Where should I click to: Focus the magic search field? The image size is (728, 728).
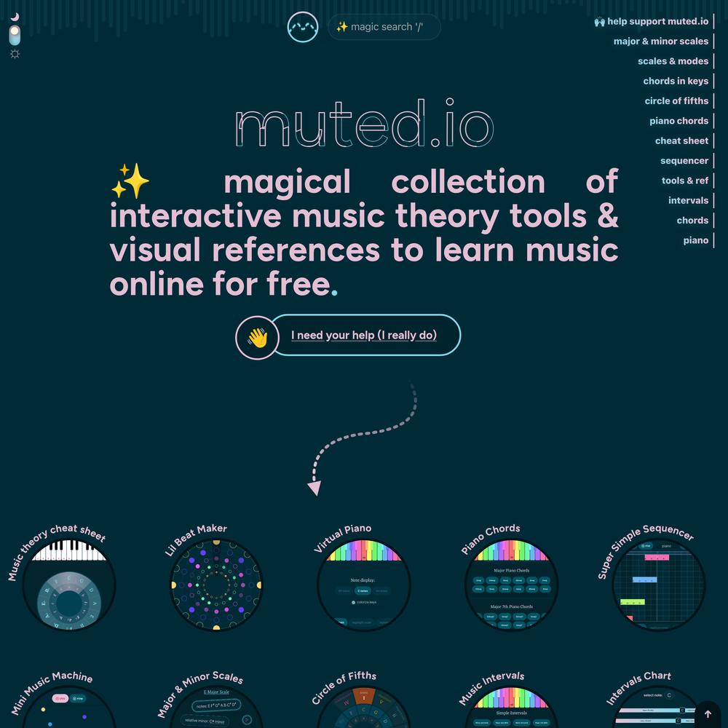(384, 27)
